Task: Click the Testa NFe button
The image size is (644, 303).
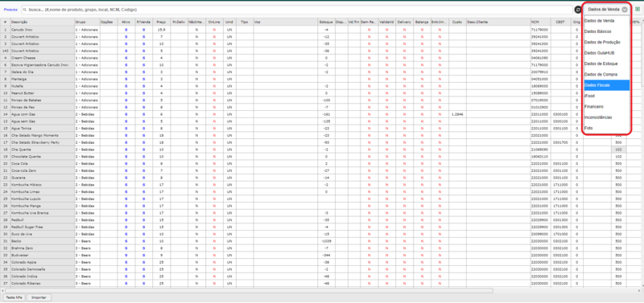Action: click(x=14, y=297)
